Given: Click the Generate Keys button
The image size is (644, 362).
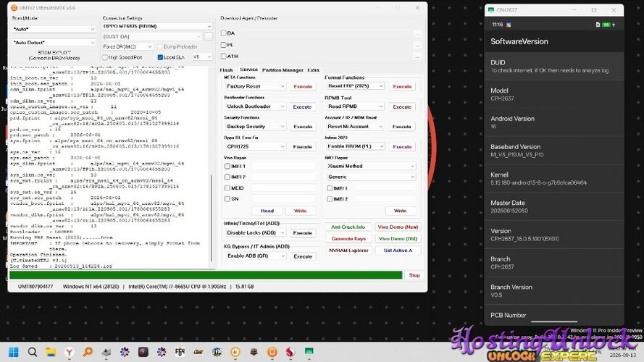Looking at the screenshot, I should (348, 238).
